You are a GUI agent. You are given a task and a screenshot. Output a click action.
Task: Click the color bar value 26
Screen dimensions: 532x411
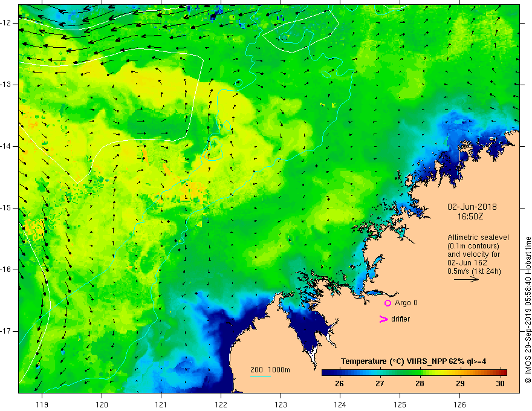tap(339, 384)
